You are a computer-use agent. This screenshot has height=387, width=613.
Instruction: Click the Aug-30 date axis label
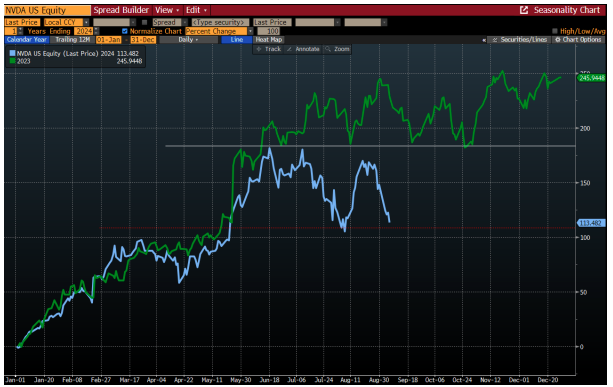coord(379,380)
